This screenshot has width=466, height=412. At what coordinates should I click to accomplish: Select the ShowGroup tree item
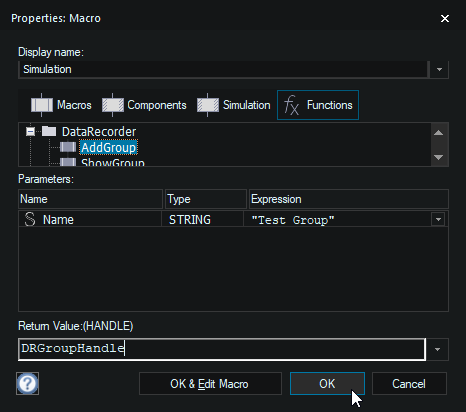[x=113, y=162]
